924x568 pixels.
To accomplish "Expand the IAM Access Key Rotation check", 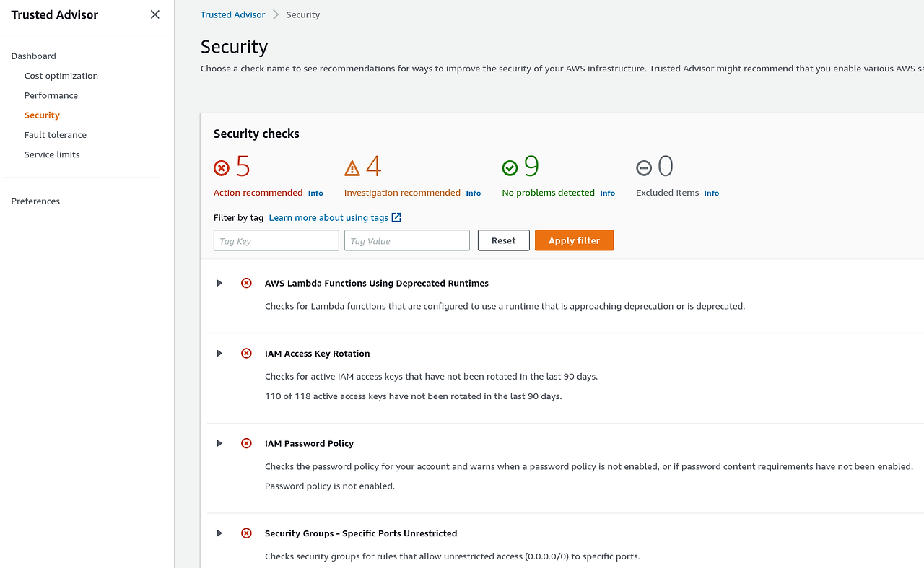I will pos(219,353).
